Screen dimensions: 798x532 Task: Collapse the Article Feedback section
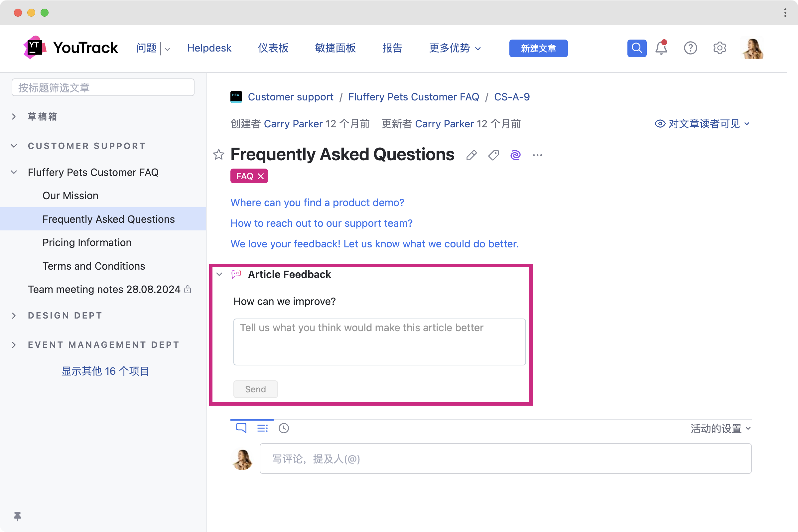point(219,274)
